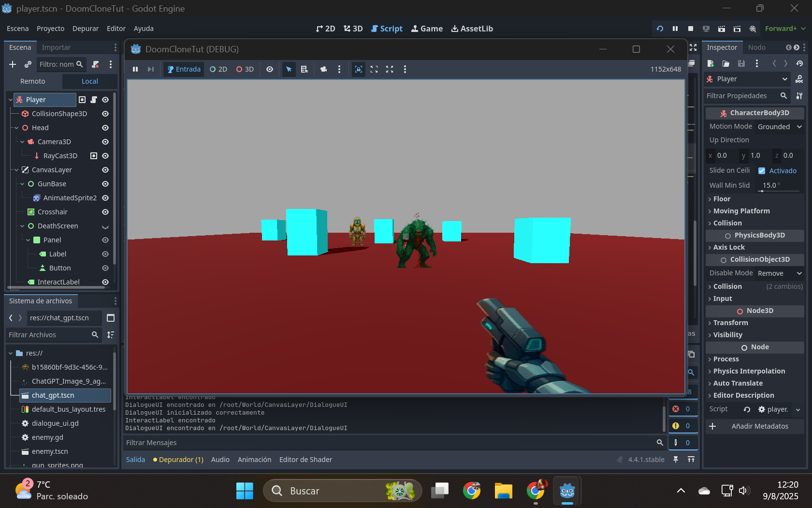This screenshot has height=508, width=812.
Task: Click the Remoto scene tree button
Action: [x=33, y=81]
